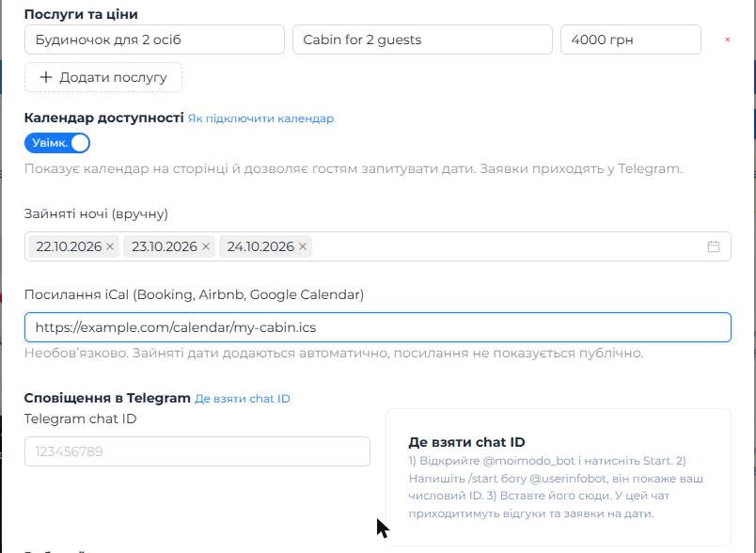The image size is (756, 553).
Task: Click the Необов'язково hint under iCal field
Action: pos(334,353)
